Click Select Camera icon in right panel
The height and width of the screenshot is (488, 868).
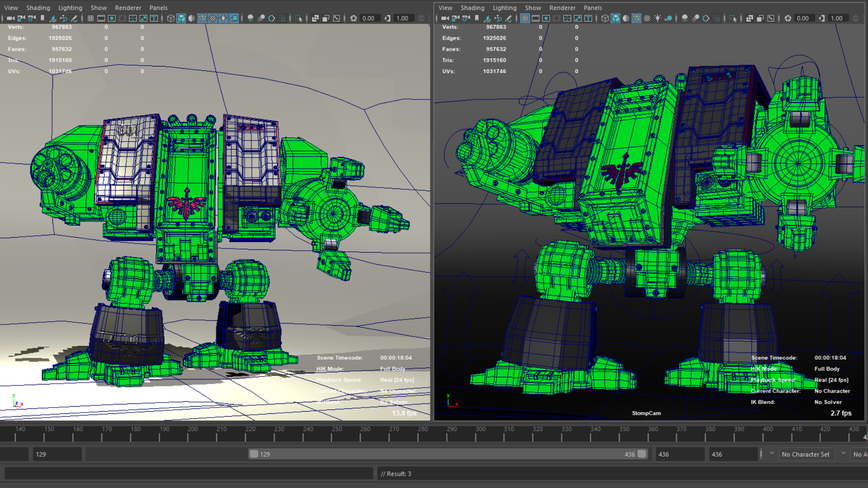pos(444,18)
